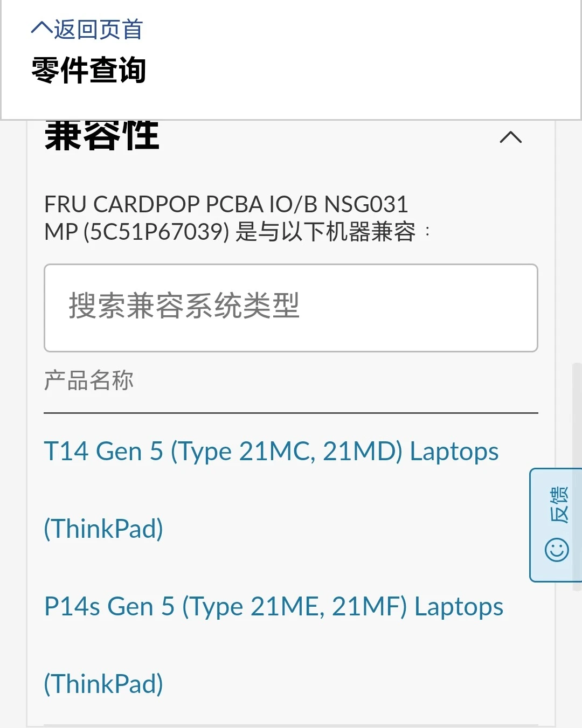The height and width of the screenshot is (728, 582).
Task: Click the 是与以下机器兼容 compatibility statement
Action: click(x=325, y=232)
